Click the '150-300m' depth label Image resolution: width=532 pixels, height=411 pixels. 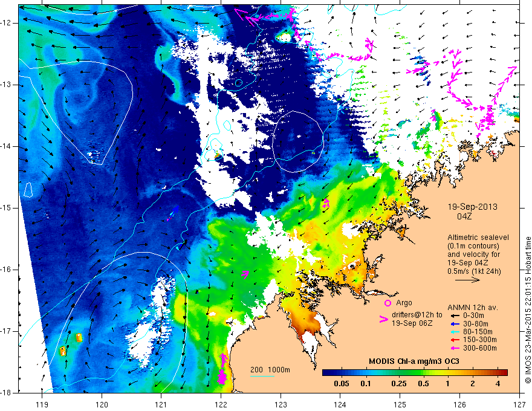click(x=480, y=340)
